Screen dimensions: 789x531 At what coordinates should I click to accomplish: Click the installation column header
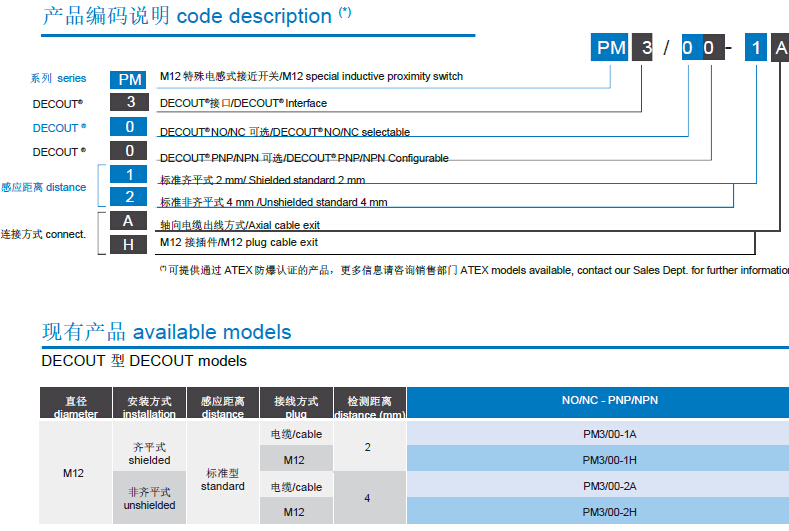click(149, 406)
